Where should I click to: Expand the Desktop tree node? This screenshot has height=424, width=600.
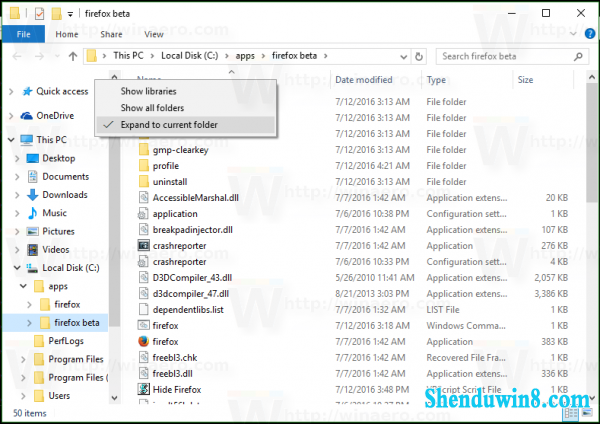point(17,158)
